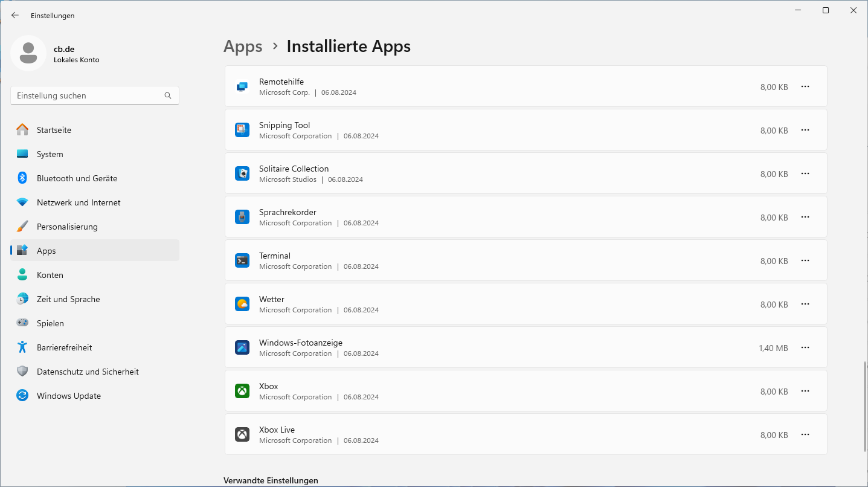Viewport: 868px width, 487px height.
Task: Open the three-dot menu for Solitaire Collection
Action: [805, 173]
